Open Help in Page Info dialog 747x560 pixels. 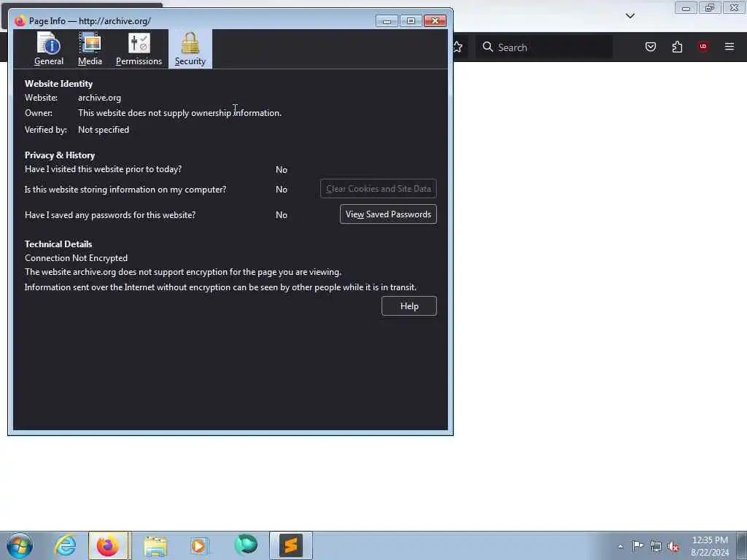coord(409,306)
